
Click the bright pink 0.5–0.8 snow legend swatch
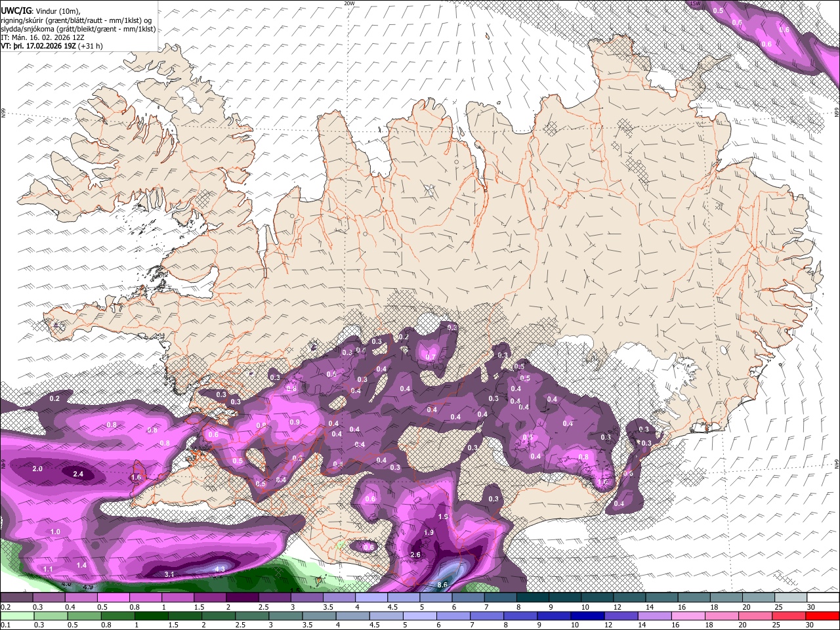pyautogui.click(x=113, y=597)
